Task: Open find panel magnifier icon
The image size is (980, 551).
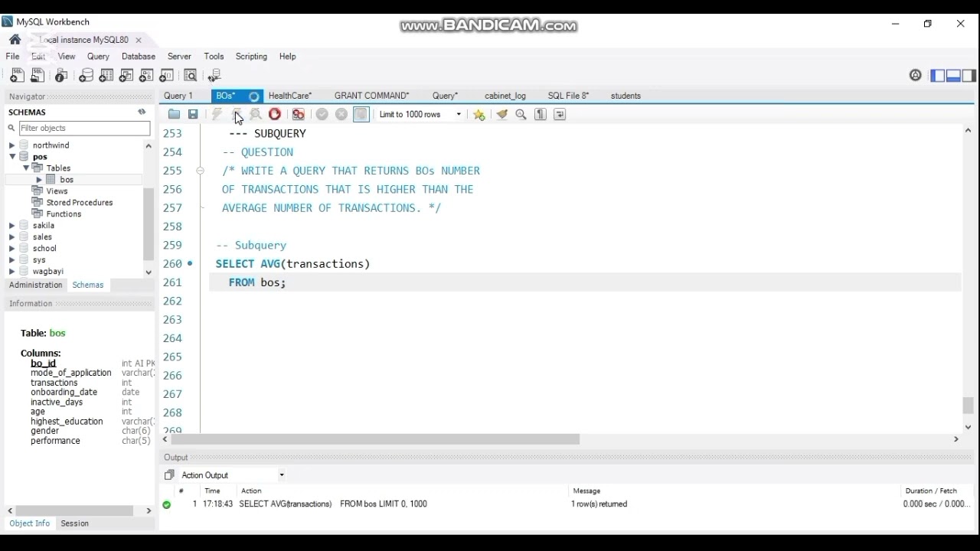Action: tap(521, 114)
